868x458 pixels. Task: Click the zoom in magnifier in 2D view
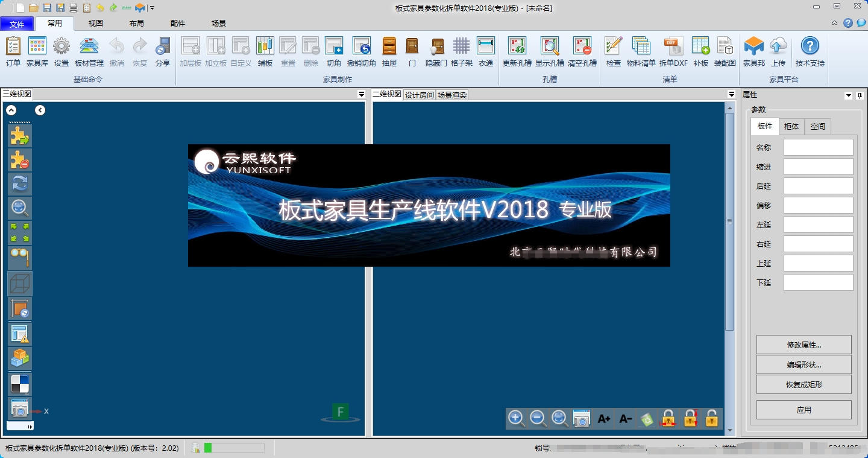pos(516,418)
